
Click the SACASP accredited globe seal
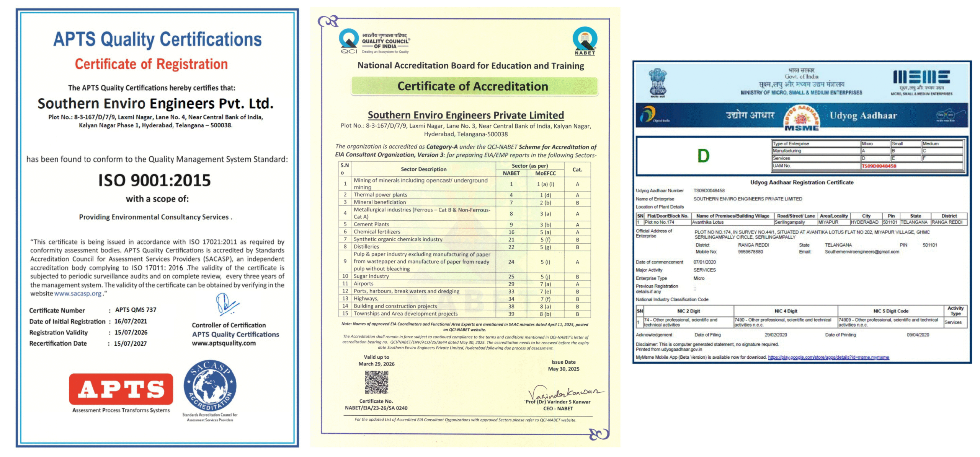210,385
